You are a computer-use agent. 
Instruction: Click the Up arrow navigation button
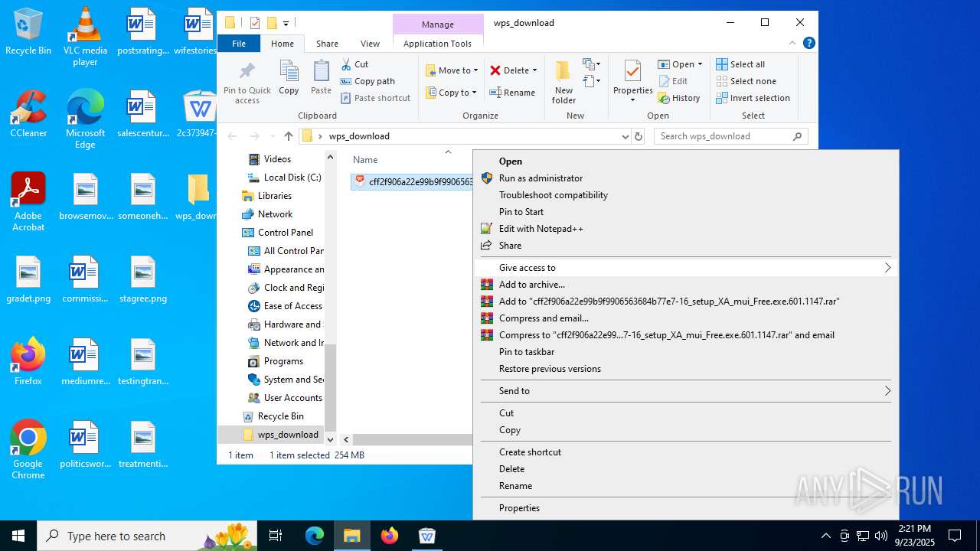[289, 136]
